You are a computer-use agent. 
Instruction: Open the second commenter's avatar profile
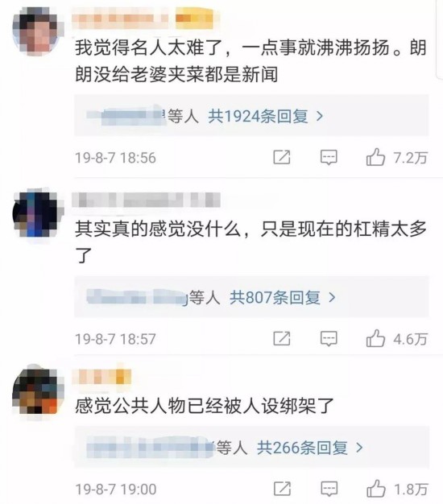pyautogui.click(x=37, y=213)
